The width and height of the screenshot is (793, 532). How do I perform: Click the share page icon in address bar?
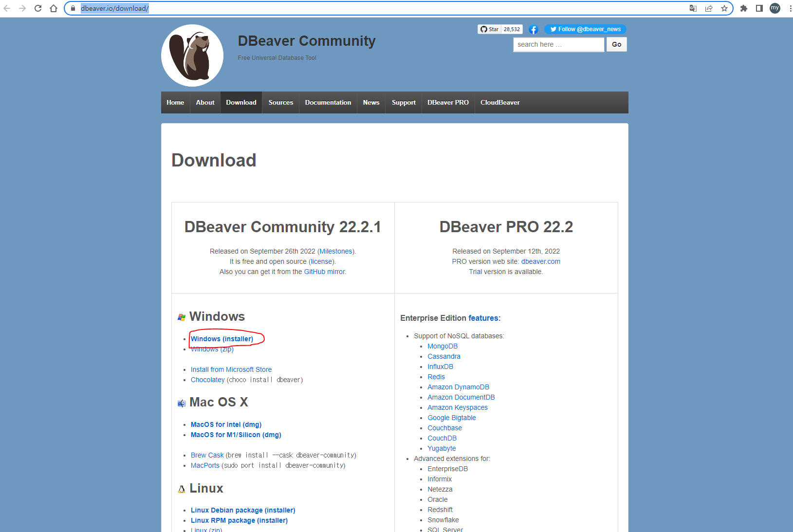tap(709, 8)
